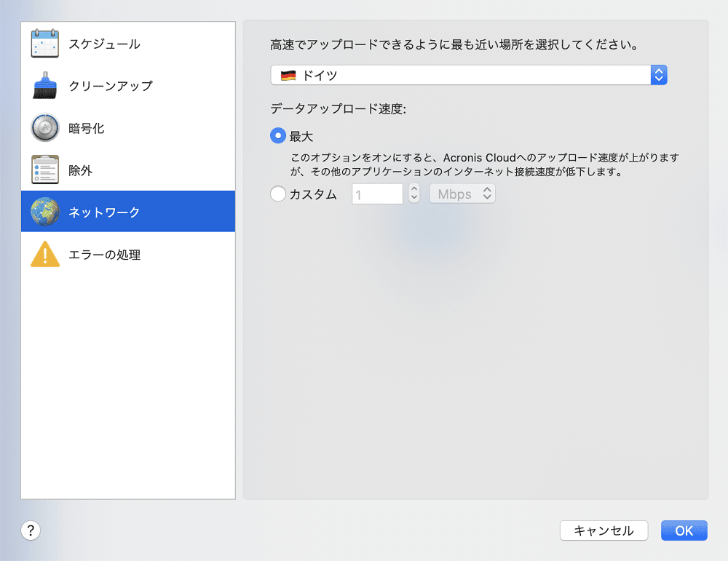Switch to the スケジュール settings section

(104, 44)
